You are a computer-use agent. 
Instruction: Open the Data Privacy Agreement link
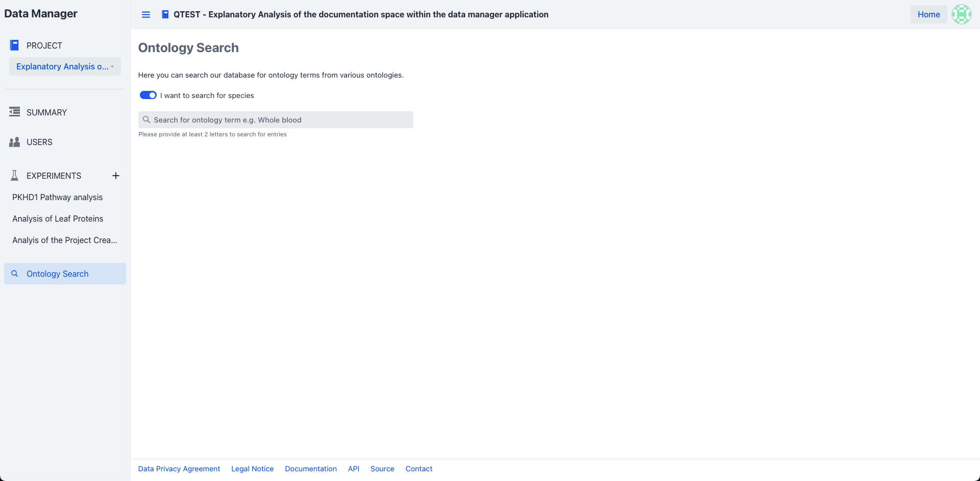tap(179, 469)
